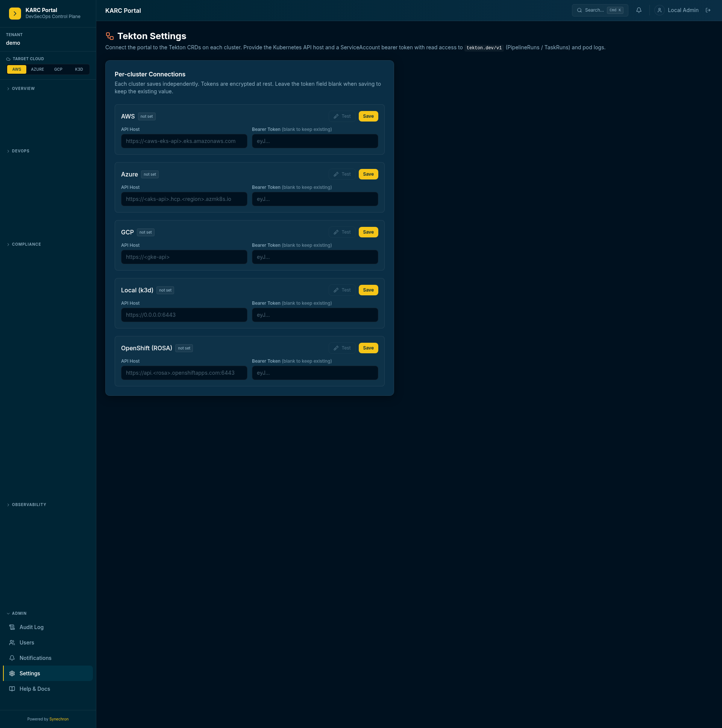Click the Local Admin username
Image resolution: width=722 pixels, height=728 pixels.
(683, 11)
